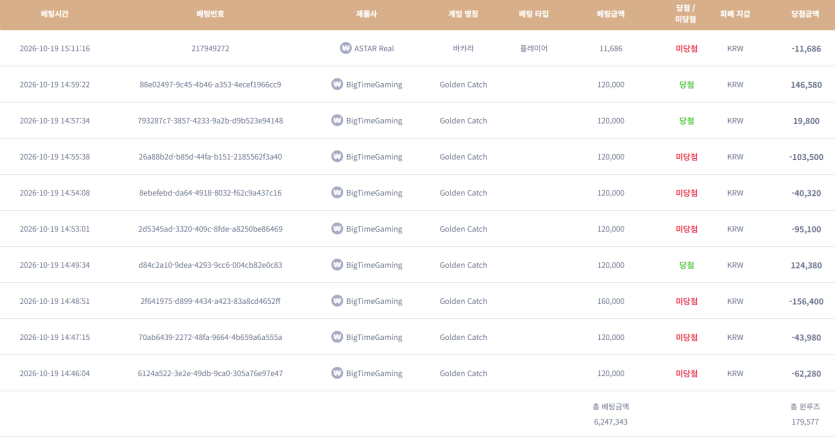This screenshot has width=835, height=437.
Task: Click the 미당첨 status in the ASTAR Real row
Action: coord(686,48)
